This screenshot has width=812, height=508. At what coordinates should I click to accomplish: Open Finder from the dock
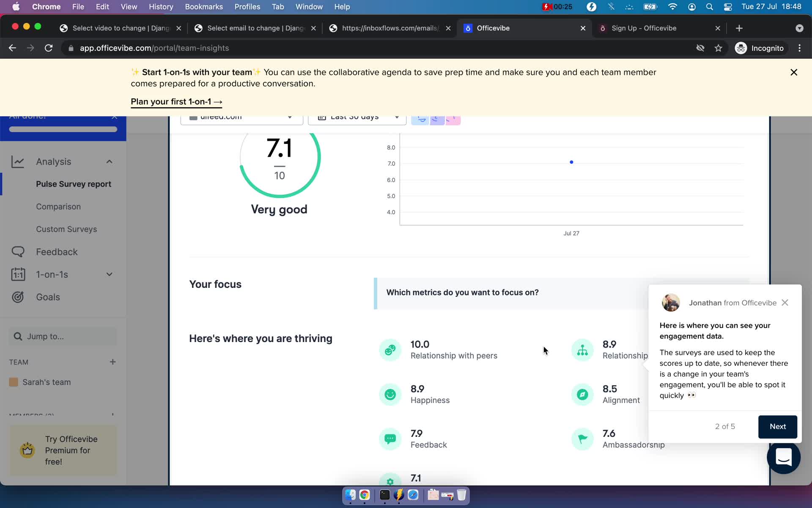350,495
